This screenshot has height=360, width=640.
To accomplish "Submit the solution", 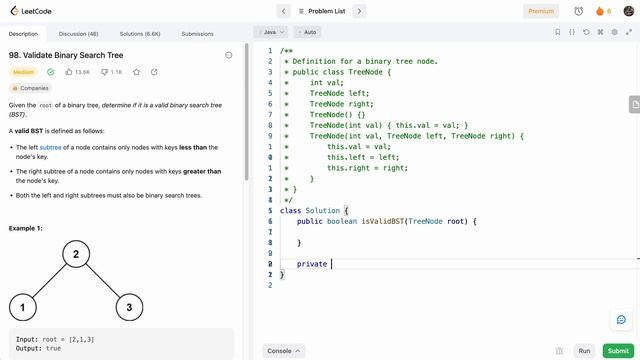I will click(618, 351).
